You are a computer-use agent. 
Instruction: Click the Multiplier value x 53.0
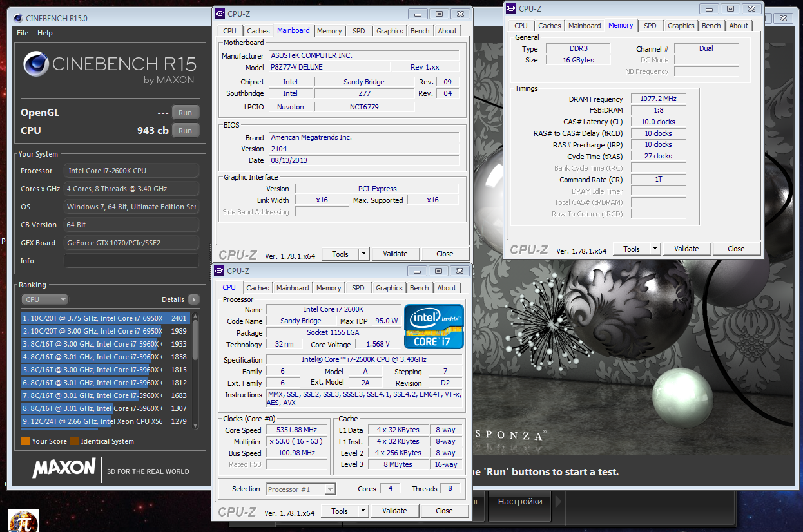297,442
